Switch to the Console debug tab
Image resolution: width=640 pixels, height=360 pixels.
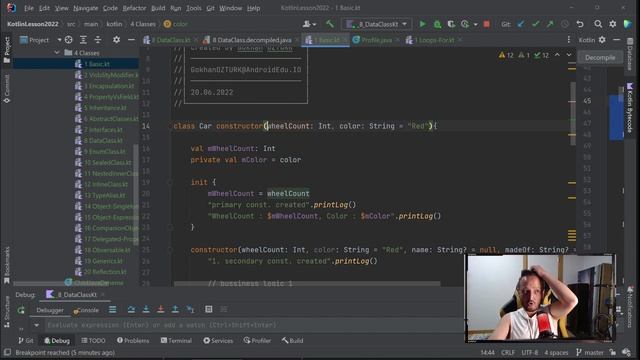[x=86, y=310]
